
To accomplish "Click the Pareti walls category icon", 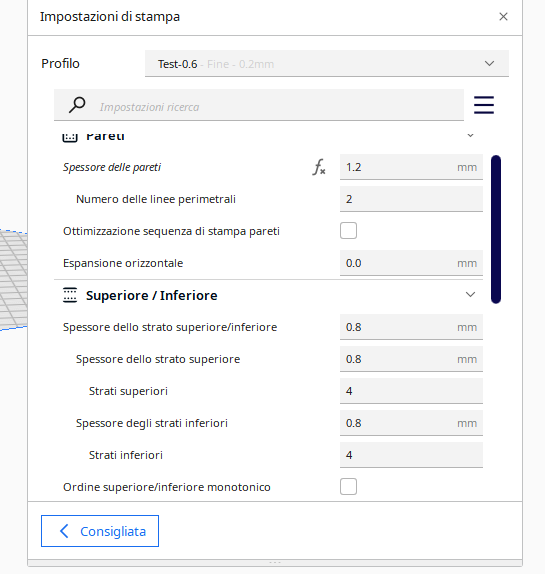I will pyautogui.click(x=70, y=137).
